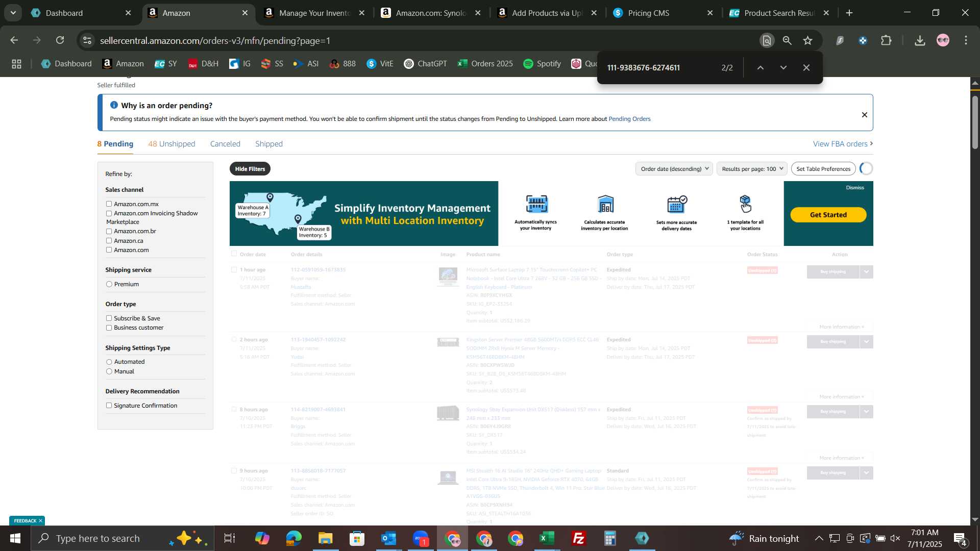Open Outlook from the taskbar
Viewport: 980px width, 551px height.
point(389,538)
